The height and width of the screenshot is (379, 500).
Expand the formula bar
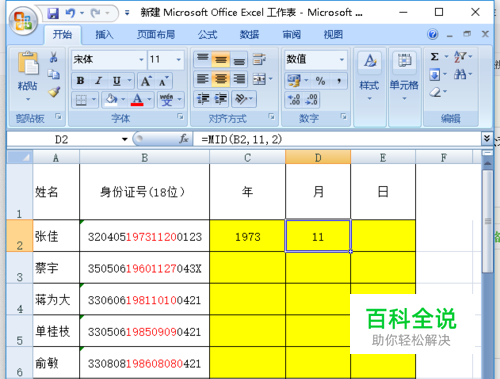tap(486, 139)
